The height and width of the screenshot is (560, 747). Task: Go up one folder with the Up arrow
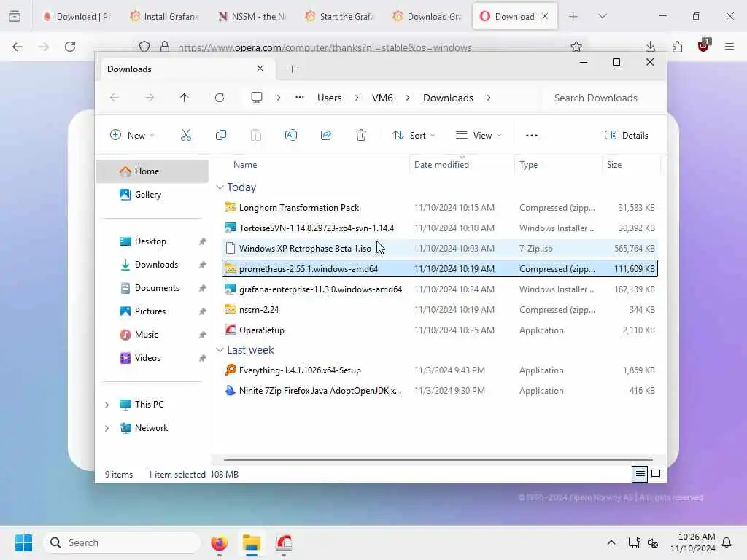(185, 98)
